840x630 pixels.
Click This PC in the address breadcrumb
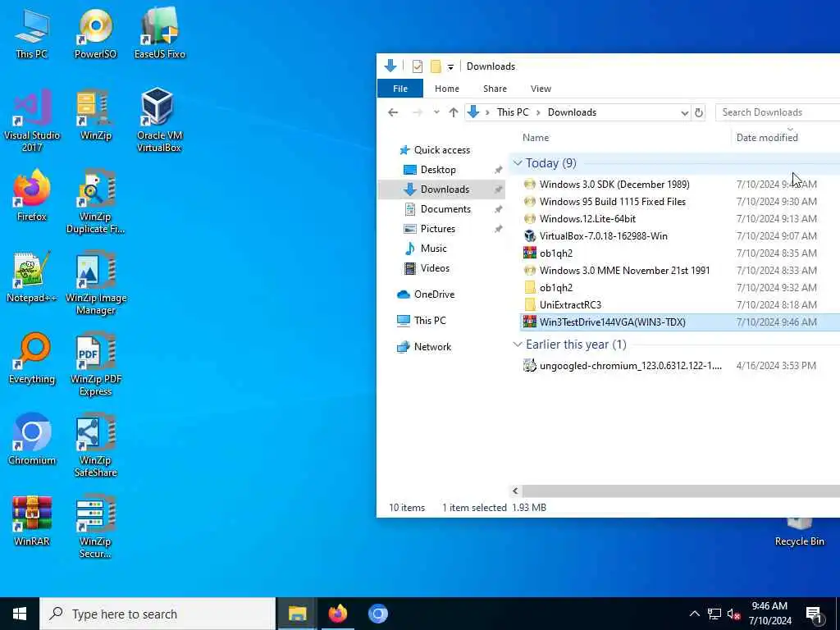coord(513,112)
